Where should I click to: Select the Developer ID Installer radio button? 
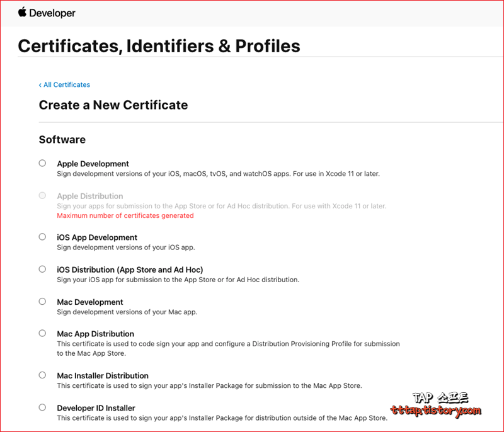pyautogui.click(x=42, y=407)
